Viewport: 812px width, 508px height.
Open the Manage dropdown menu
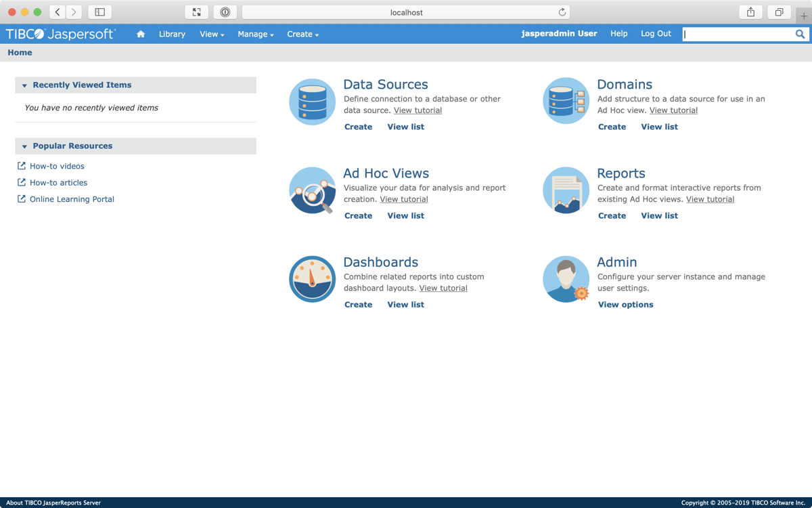[x=255, y=34]
